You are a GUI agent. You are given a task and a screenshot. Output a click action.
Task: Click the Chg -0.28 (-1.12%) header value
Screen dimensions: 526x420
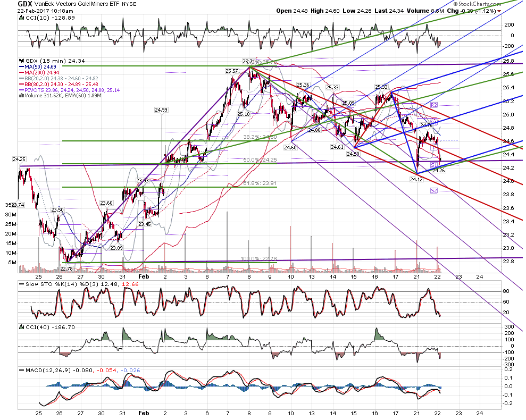[x=471, y=11]
